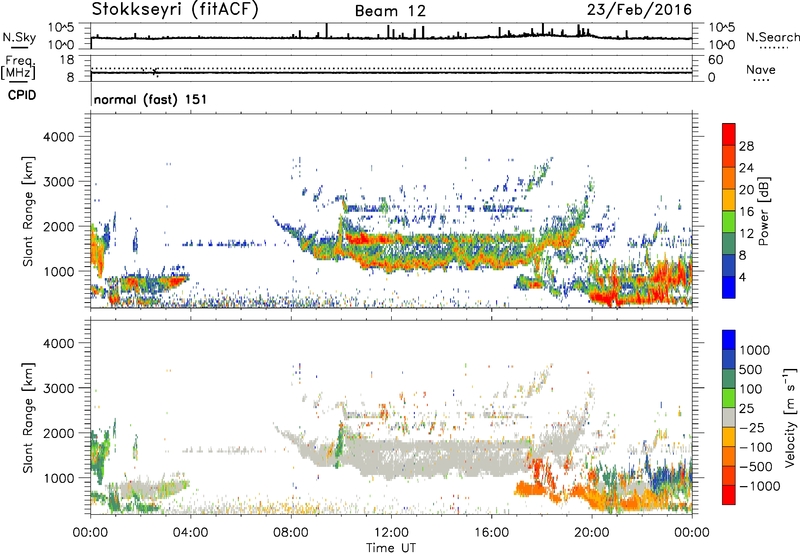This screenshot has width=800, height=554.
Task: Select the Beam 12 label
Action: 391,11
